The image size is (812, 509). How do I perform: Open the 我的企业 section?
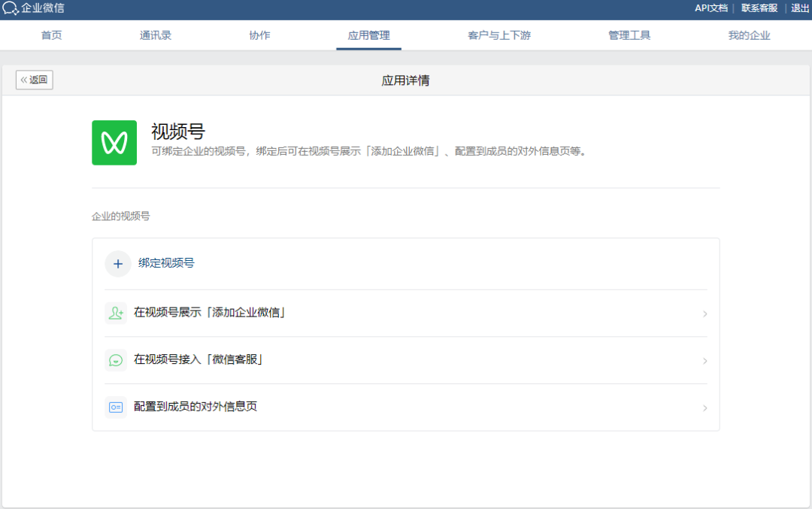[749, 35]
